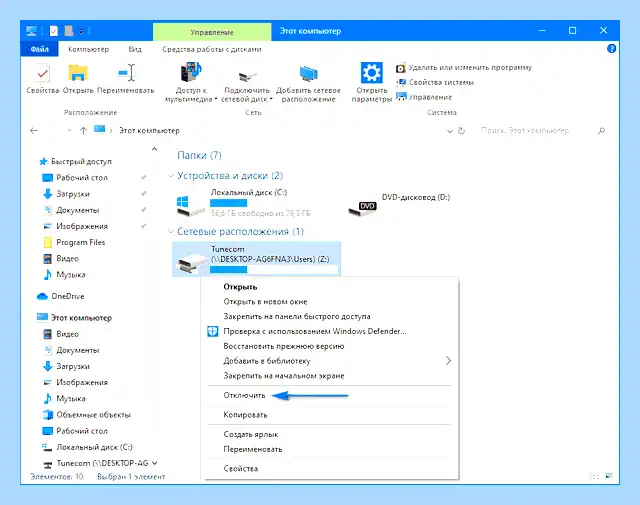
Task: Collapse Устройства и диски group chevron
Action: coord(171,176)
